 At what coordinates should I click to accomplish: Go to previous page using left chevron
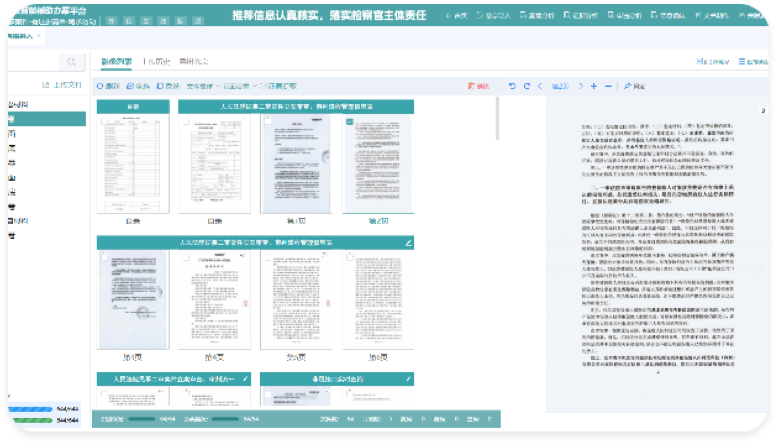(540, 86)
